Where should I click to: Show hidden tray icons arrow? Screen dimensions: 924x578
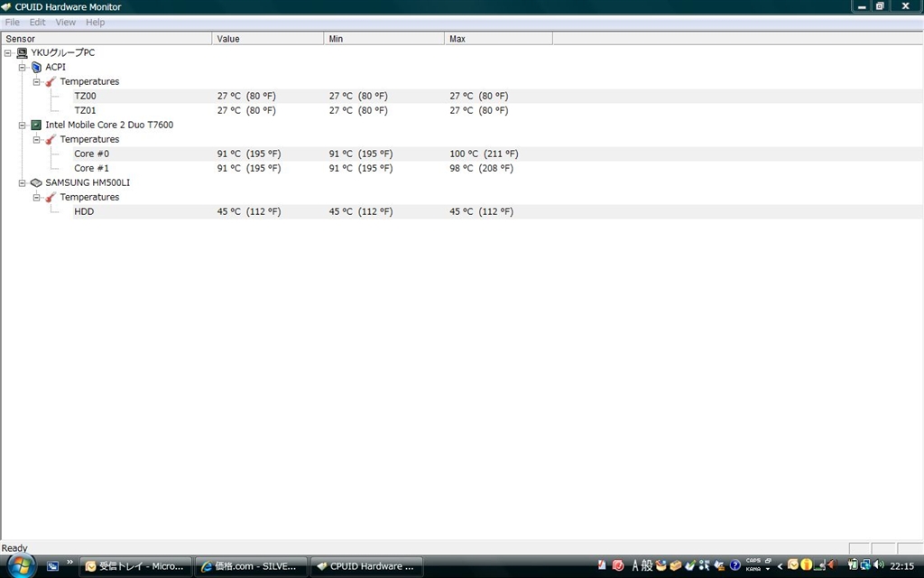pyautogui.click(x=781, y=566)
